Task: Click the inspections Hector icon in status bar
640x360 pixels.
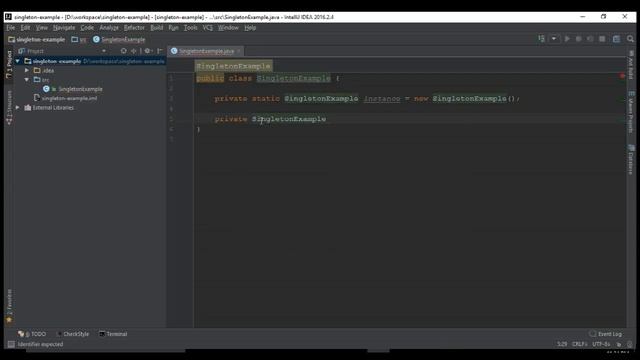Action: pyautogui.click(x=630, y=344)
